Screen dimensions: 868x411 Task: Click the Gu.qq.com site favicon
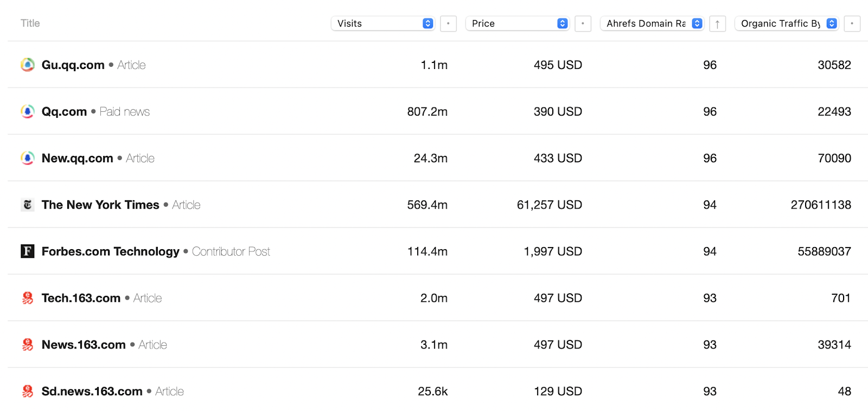point(28,65)
